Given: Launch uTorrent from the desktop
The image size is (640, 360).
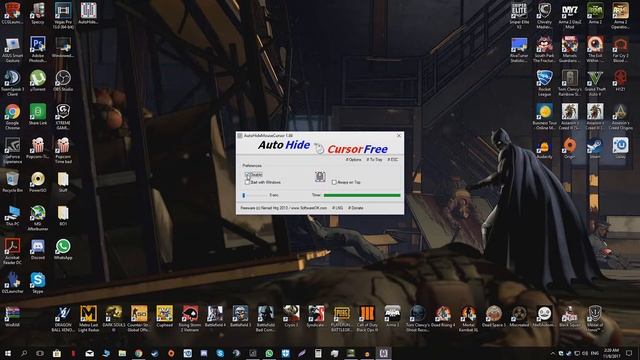Looking at the screenshot, I should tap(38, 81).
